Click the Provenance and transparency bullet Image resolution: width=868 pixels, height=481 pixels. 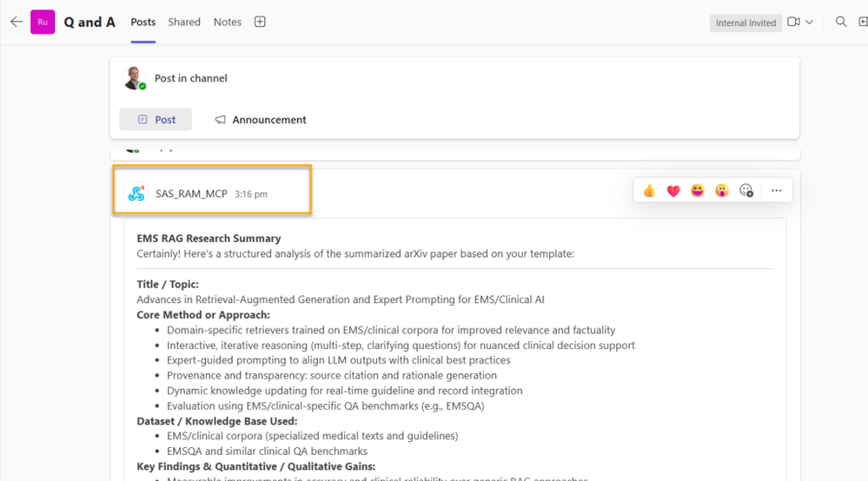(332, 375)
